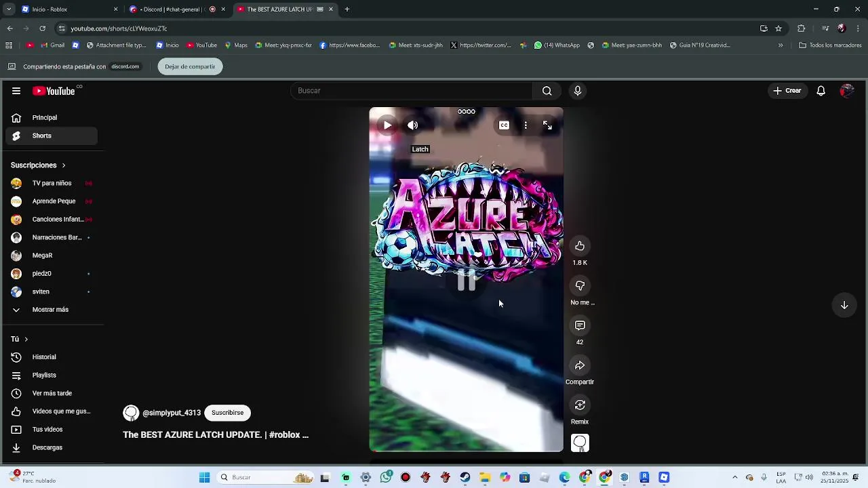Mute the Shorts video volume

(x=412, y=125)
